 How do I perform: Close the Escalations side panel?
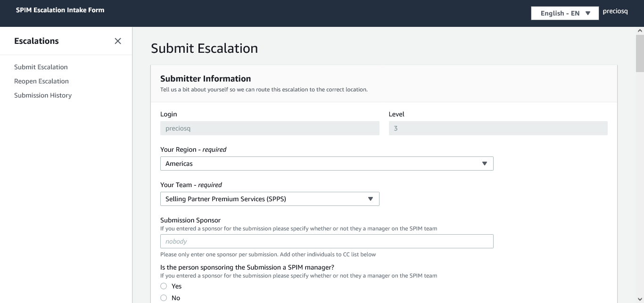pyautogui.click(x=118, y=41)
